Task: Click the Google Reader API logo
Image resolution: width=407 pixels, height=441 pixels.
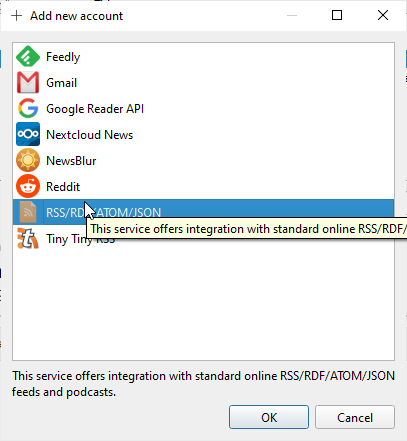Action: click(x=28, y=108)
